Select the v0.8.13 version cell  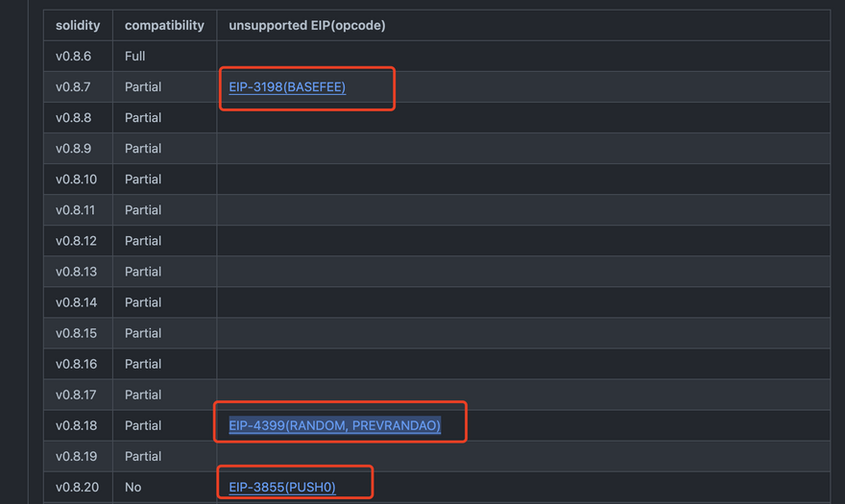pos(77,272)
